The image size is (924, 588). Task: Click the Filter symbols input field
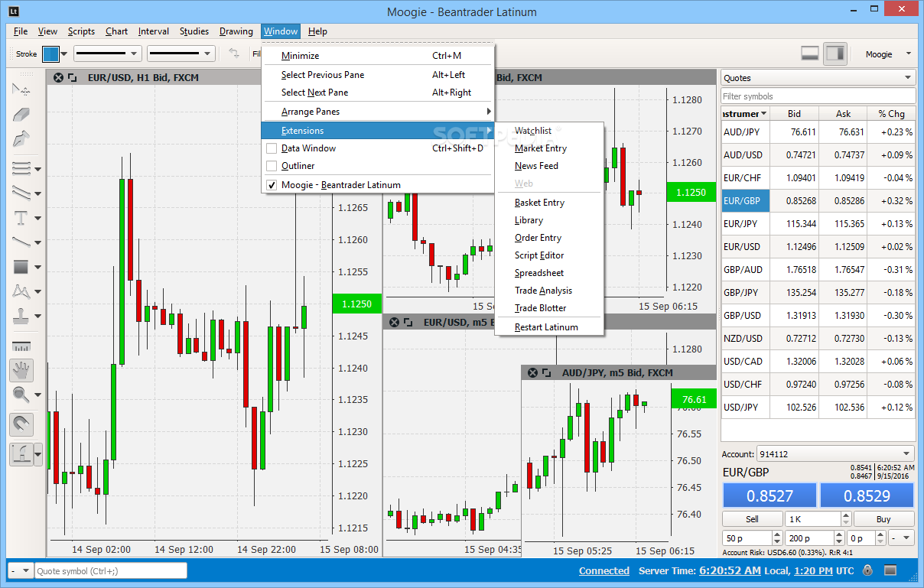[818, 96]
